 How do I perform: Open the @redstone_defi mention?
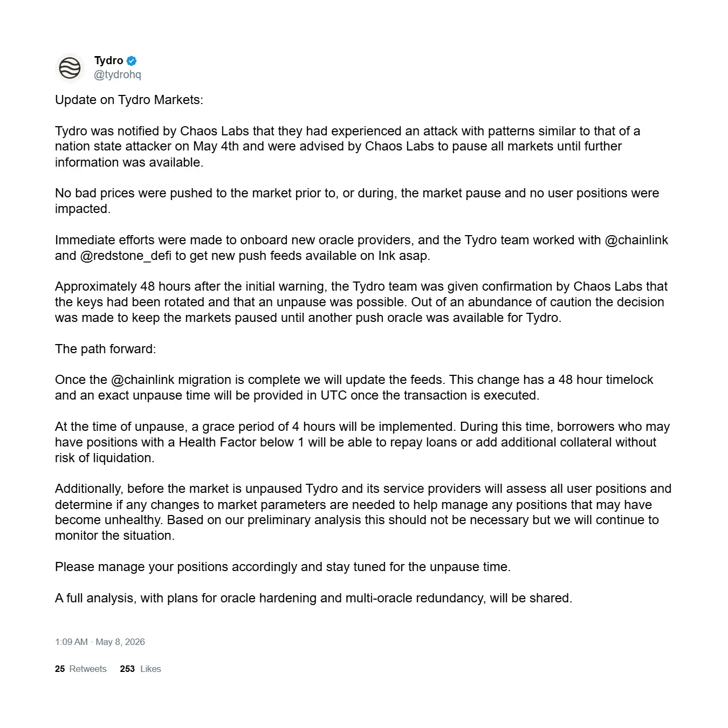[x=126, y=256]
